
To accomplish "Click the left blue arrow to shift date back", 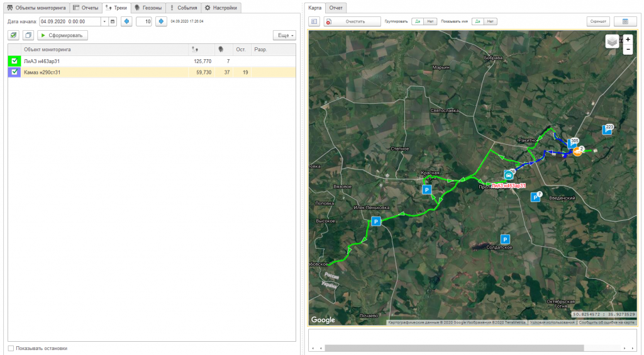I will (126, 21).
